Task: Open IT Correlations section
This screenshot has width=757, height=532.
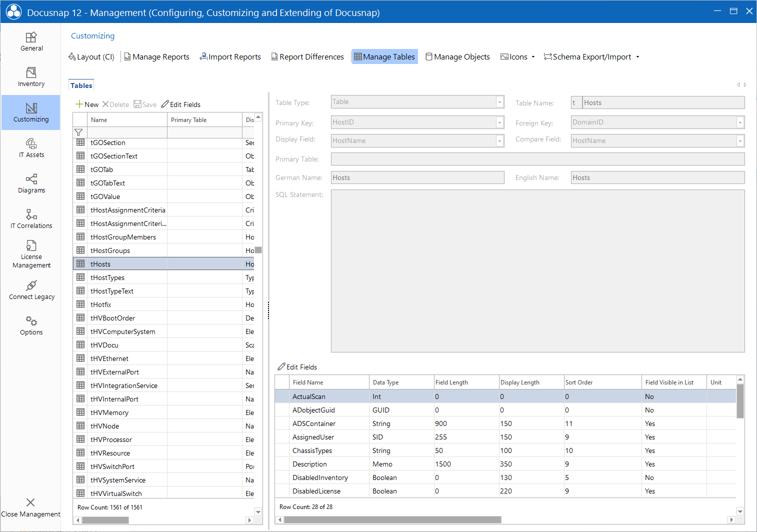Action: click(31, 219)
